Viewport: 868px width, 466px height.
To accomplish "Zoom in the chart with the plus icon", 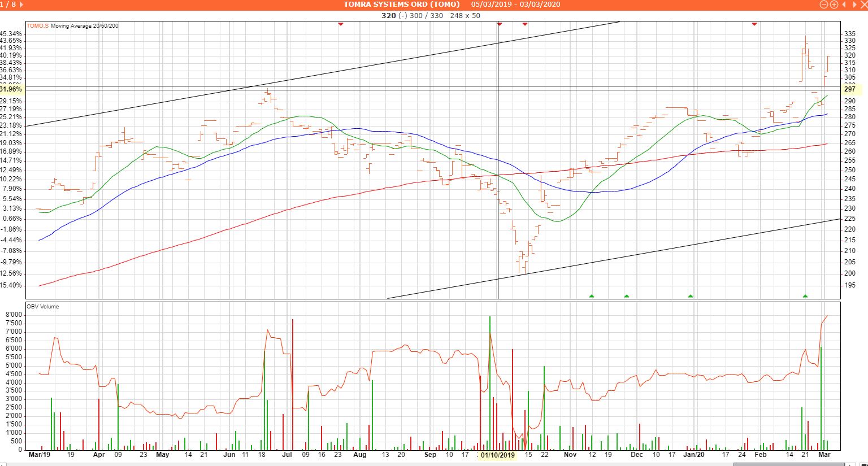I will click(834, 5).
